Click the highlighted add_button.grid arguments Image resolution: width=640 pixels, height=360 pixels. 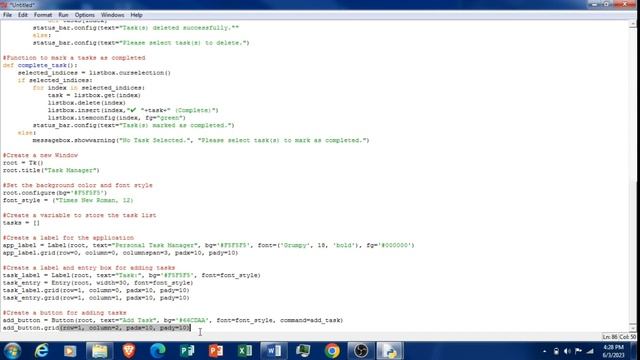tap(125, 328)
